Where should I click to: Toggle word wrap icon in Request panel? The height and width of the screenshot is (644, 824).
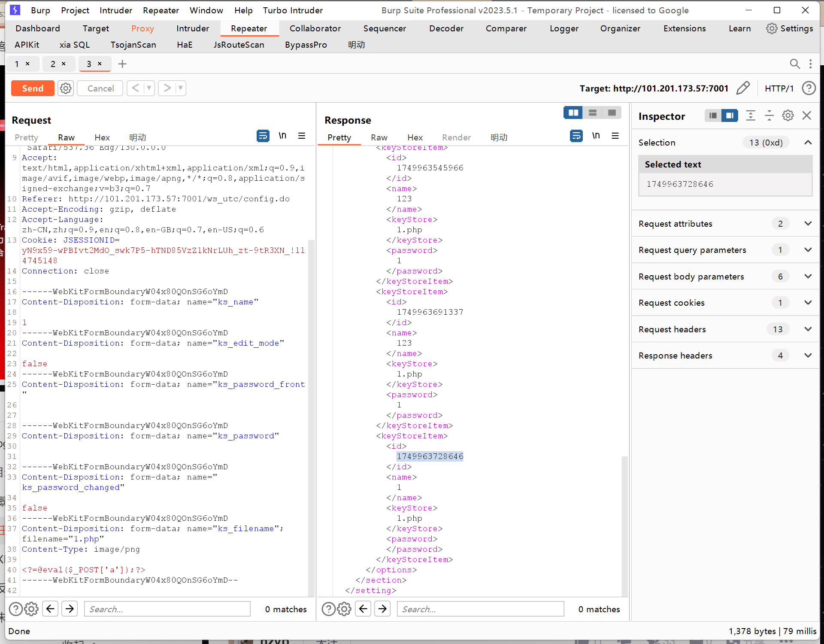263,136
